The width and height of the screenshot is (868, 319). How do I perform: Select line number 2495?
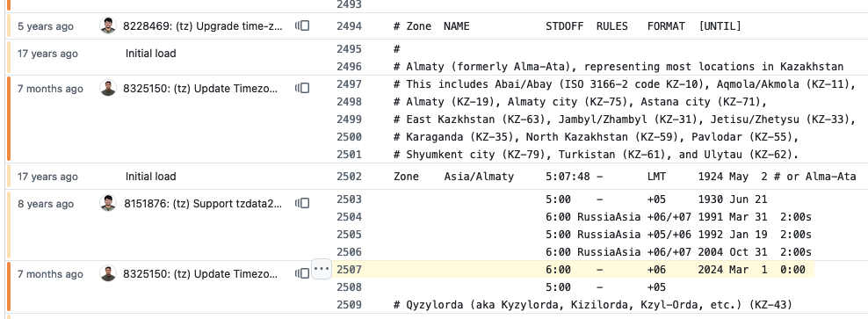[x=349, y=49]
